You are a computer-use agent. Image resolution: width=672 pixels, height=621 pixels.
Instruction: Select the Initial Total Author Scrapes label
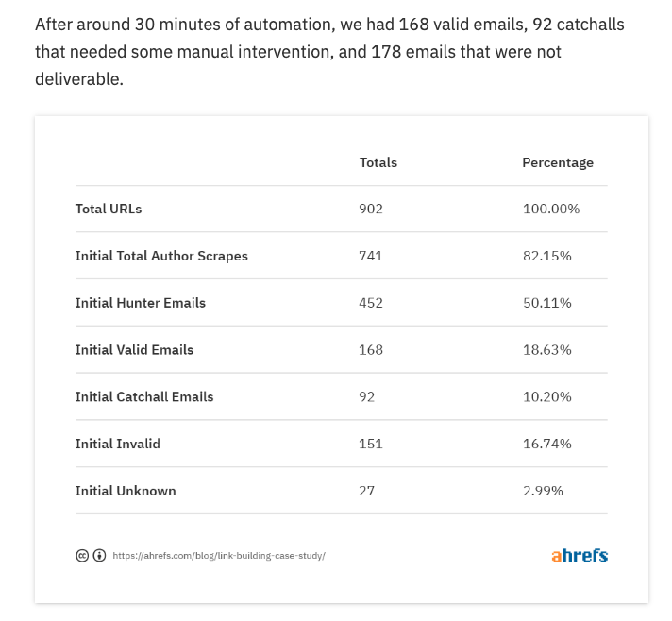161,256
